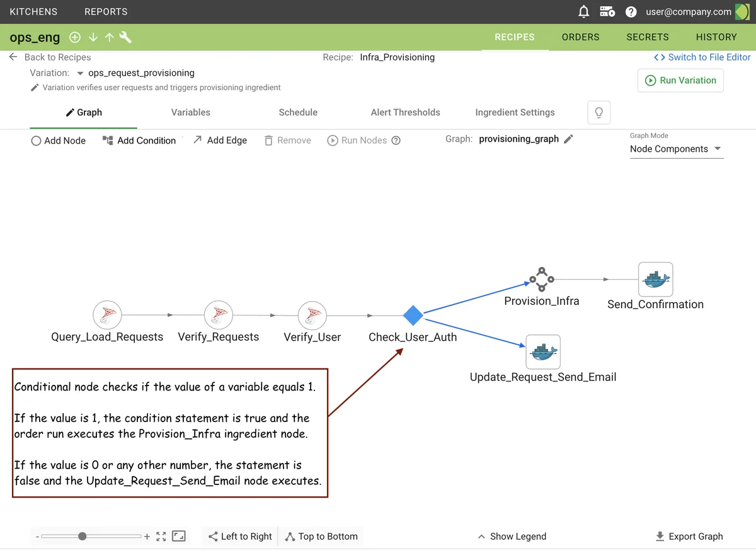756x553 pixels.
Task: Toggle the Add Node option
Action: (x=59, y=140)
